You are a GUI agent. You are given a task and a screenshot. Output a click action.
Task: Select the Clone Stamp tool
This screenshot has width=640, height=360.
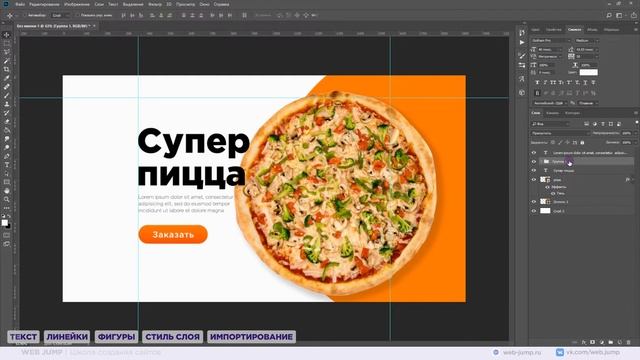pyautogui.click(x=7, y=104)
